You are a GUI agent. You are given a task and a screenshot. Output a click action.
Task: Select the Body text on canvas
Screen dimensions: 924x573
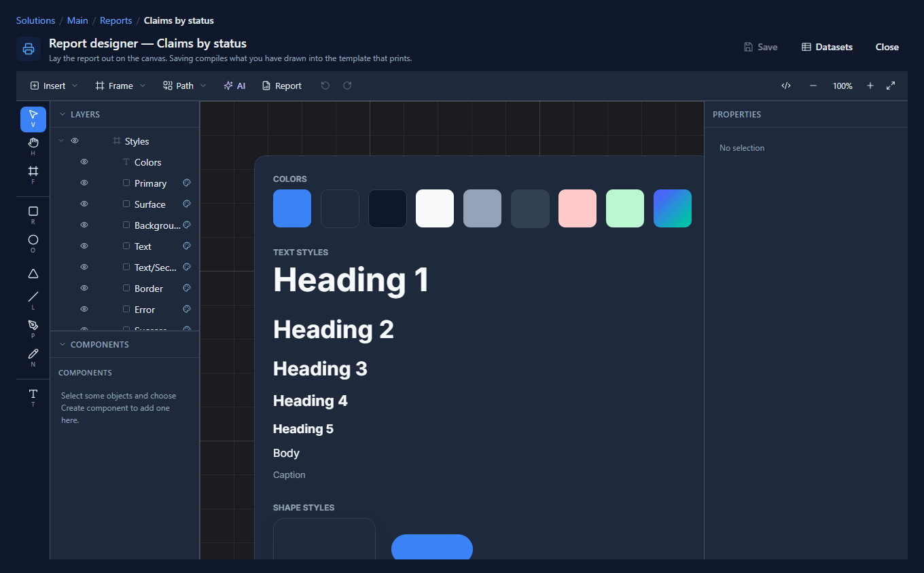pyautogui.click(x=286, y=454)
